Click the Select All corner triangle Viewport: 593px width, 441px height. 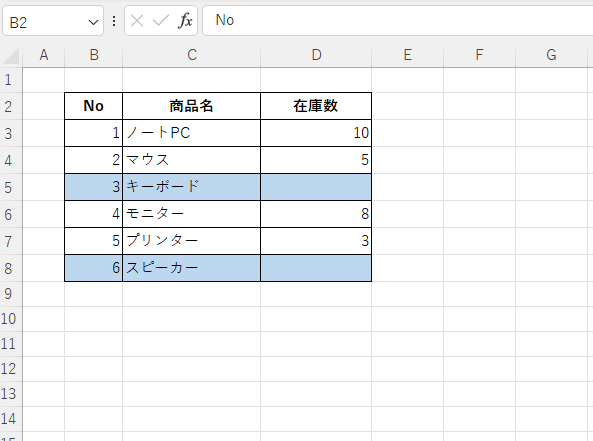[11, 56]
